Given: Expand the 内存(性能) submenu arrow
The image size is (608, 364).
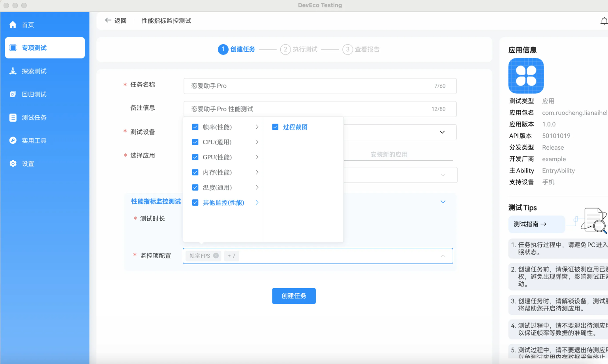Looking at the screenshot, I should 257,172.
